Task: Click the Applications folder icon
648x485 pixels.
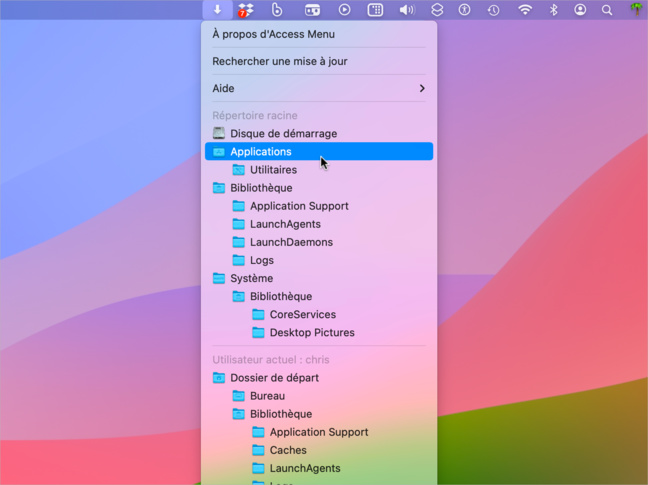Action: tap(219, 152)
